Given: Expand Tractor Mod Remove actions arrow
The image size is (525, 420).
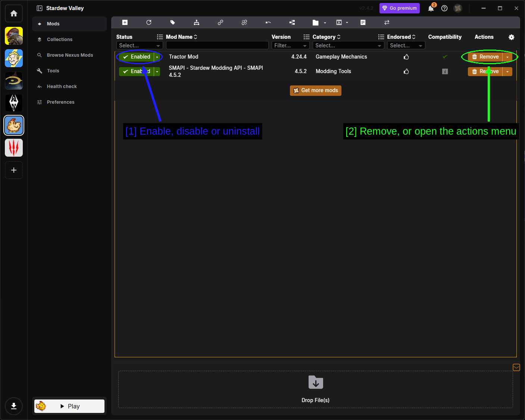Looking at the screenshot, I should [507, 57].
